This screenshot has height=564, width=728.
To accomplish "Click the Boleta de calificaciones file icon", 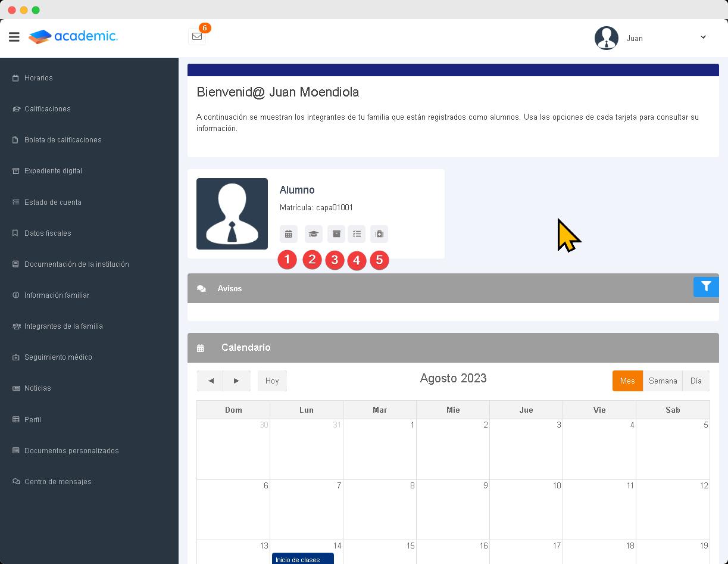I will [15, 140].
